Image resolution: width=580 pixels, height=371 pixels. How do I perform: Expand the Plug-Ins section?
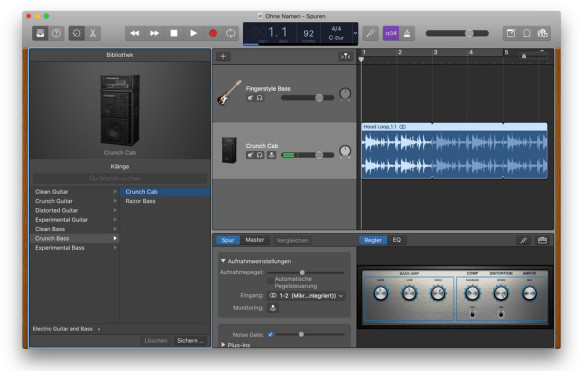pos(223,345)
